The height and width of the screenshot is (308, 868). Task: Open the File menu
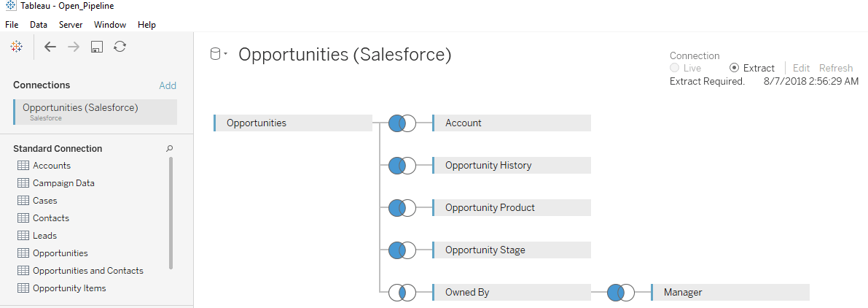tap(12, 25)
